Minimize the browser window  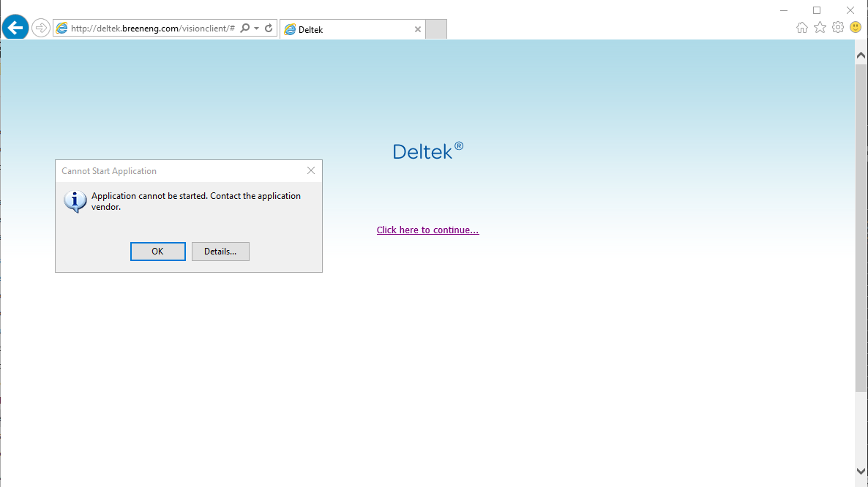point(784,10)
